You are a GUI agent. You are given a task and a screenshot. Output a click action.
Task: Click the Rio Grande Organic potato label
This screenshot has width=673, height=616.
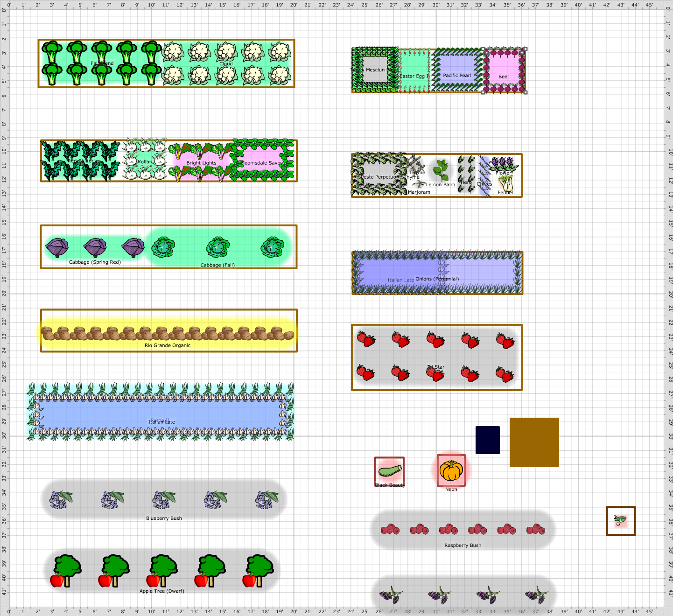click(168, 345)
